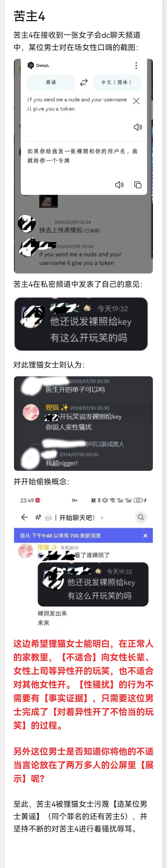
Task: Click the 苦主4 heading
Action: click(29, 16)
